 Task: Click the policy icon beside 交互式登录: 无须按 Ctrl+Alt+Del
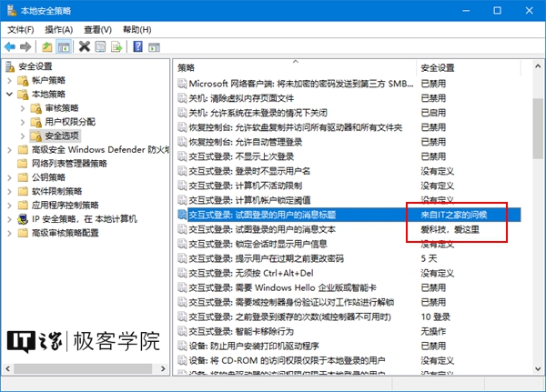click(x=183, y=273)
